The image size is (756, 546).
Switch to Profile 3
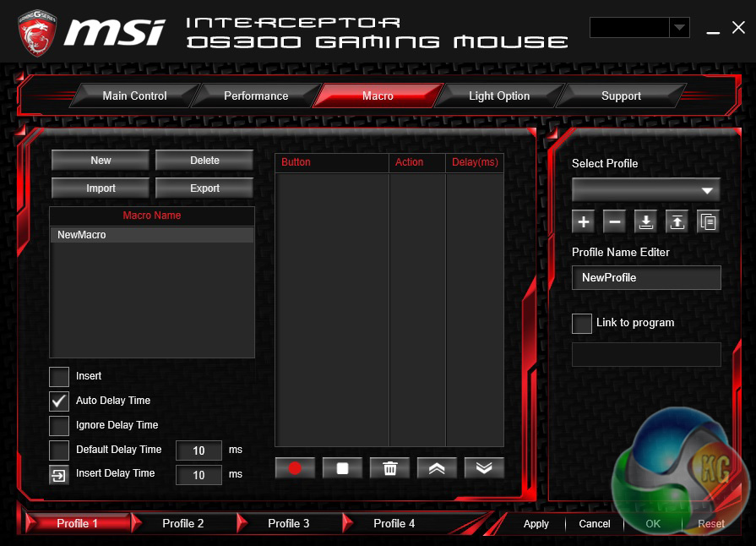[x=289, y=523]
